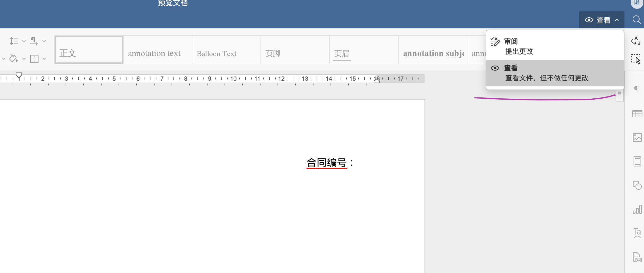
Task: Open Text Art settings in sidebar
Action: pyautogui.click(x=637, y=233)
